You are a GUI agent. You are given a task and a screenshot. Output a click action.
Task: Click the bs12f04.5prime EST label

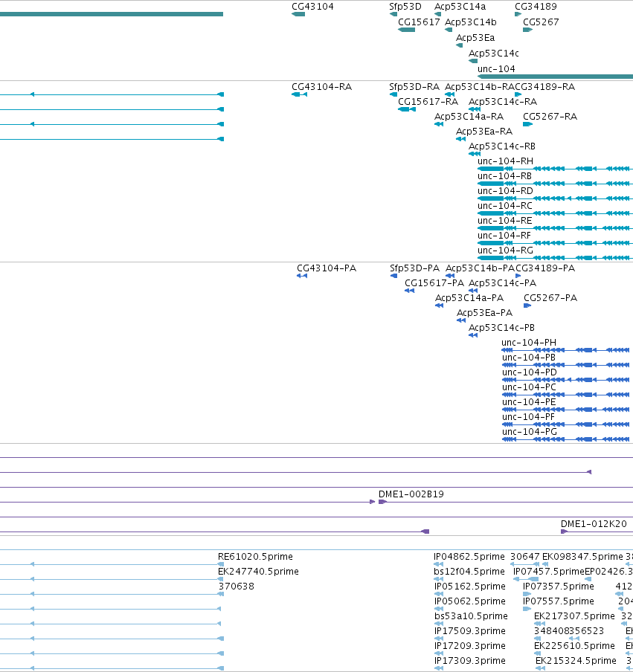click(x=469, y=572)
